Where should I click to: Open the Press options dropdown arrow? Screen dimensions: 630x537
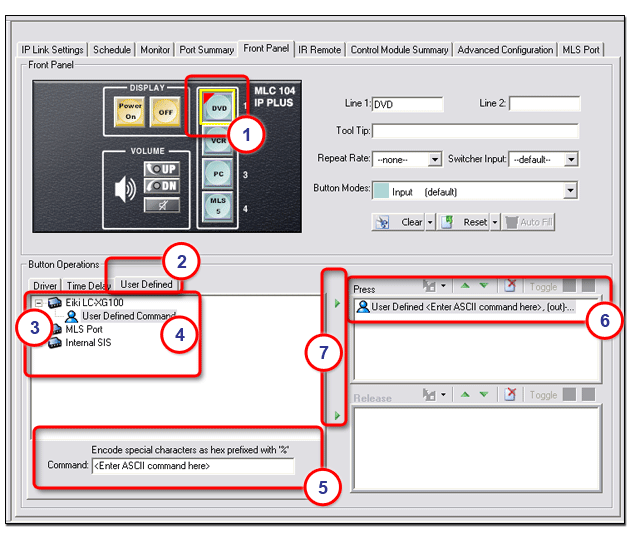[x=443, y=286]
